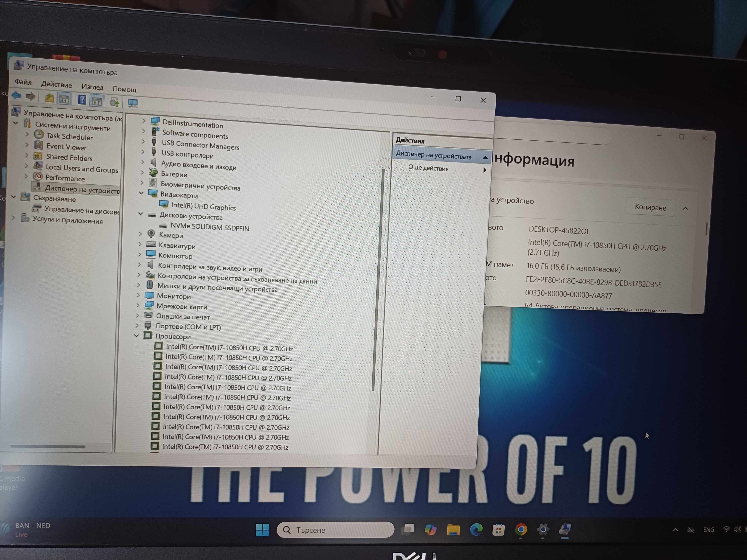Expand the Камери category
The height and width of the screenshot is (560, 747).
click(x=140, y=234)
